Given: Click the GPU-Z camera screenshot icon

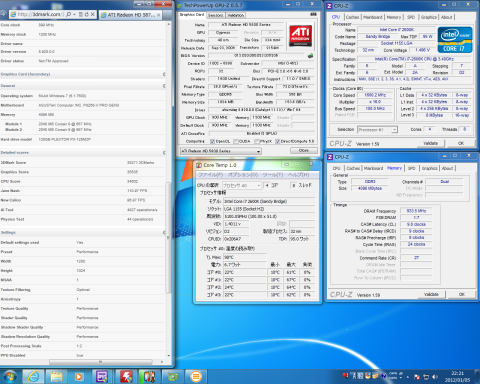Looking at the screenshot, I should click(313, 15).
